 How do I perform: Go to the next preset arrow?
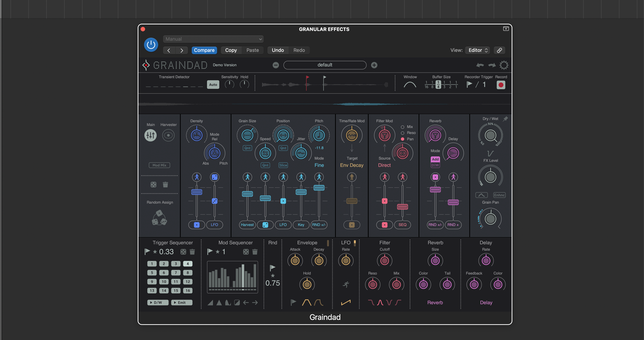pos(182,50)
